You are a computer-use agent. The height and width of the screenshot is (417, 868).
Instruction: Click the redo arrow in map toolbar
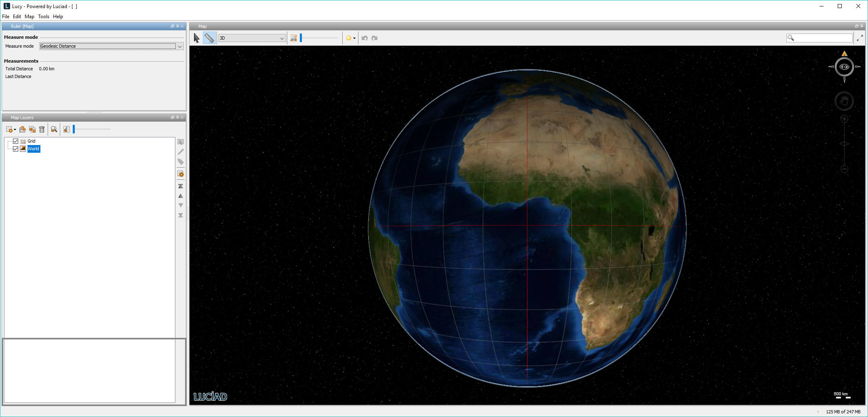click(x=375, y=38)
